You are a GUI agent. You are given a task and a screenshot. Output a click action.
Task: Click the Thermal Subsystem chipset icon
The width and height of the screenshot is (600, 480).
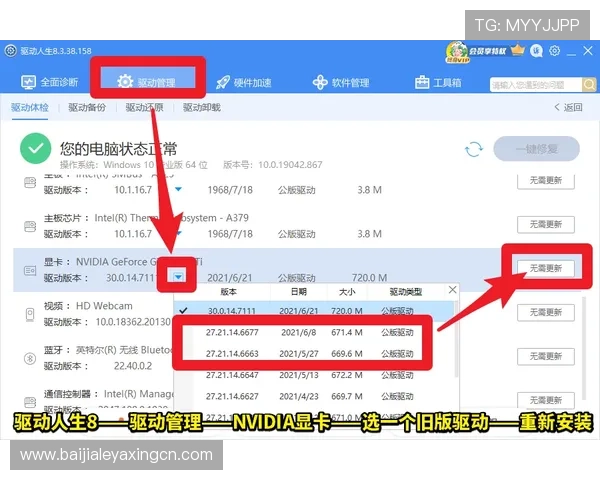[30, 227]
